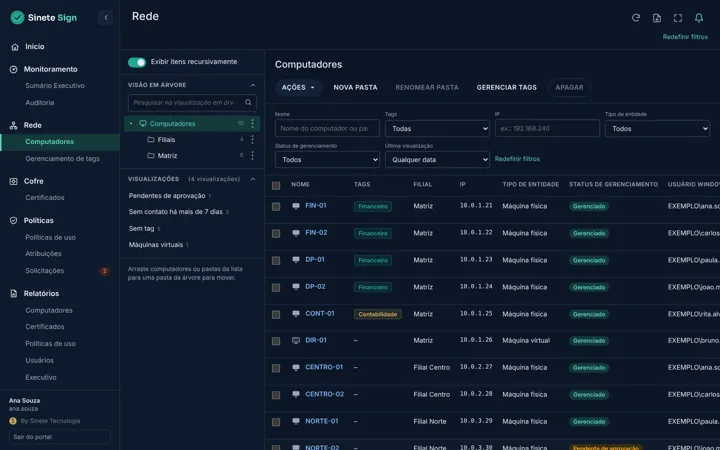Open the three-dot menu for Matriz folder
The image size is (720, 450).
[x=253, y=156]
